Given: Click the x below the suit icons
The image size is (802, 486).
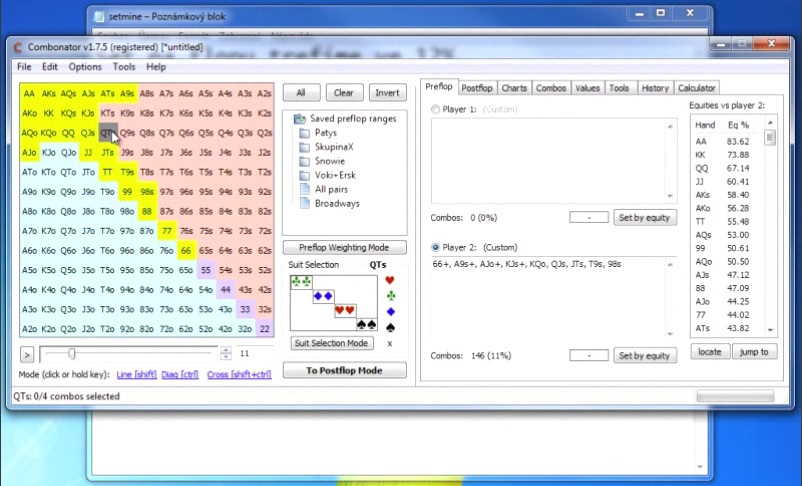Looking at the screenshot, I should tap(390, 344).
